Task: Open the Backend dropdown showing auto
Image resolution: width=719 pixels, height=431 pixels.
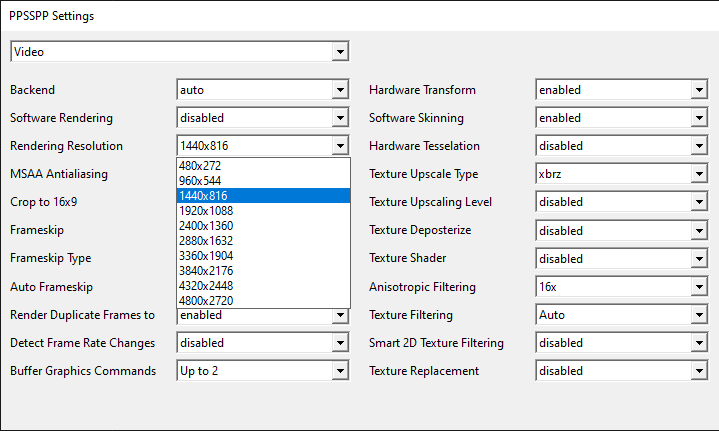Action: 263,90
